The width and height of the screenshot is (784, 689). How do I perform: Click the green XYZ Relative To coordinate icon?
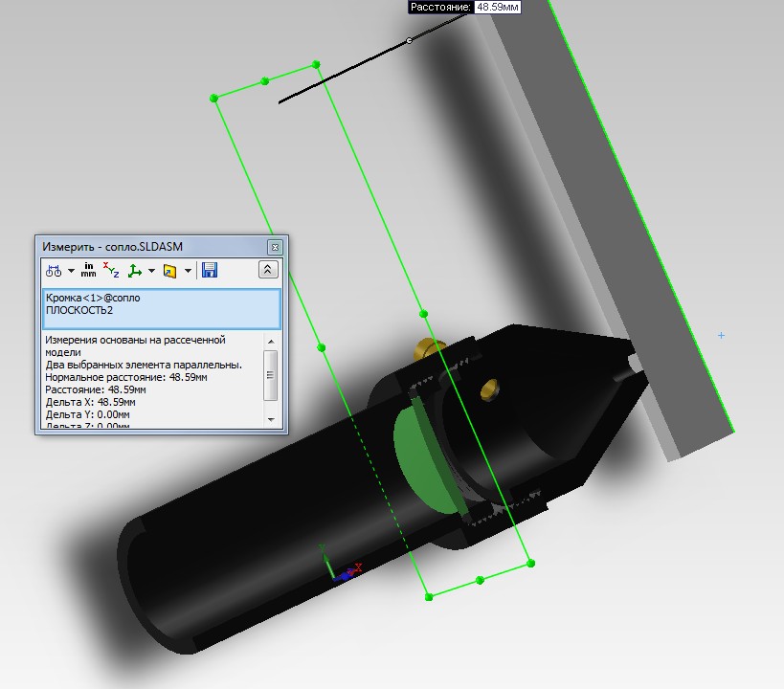[136, 271]
